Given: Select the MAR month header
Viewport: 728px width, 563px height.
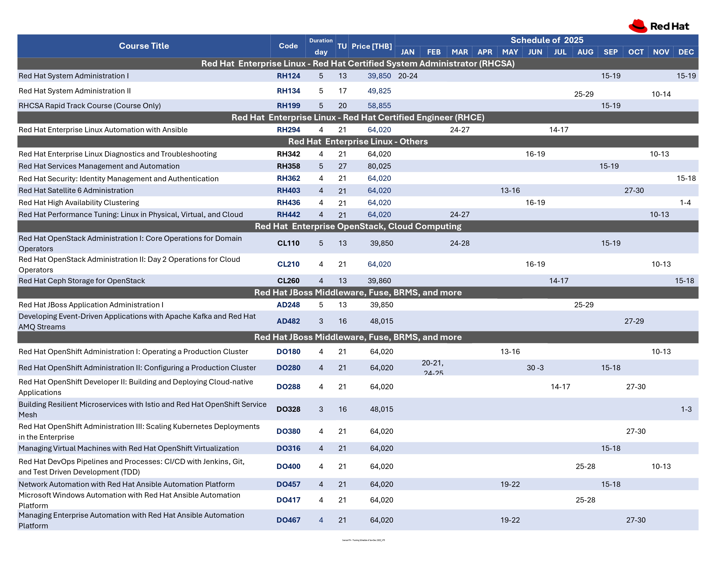Looking at the screenshot, I should click(x=460, y=52).
